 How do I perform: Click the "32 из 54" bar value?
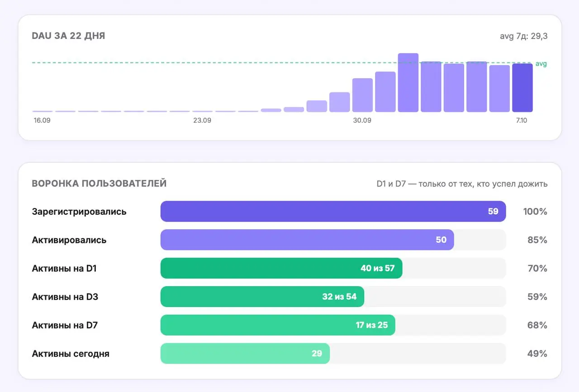point(339,297)
